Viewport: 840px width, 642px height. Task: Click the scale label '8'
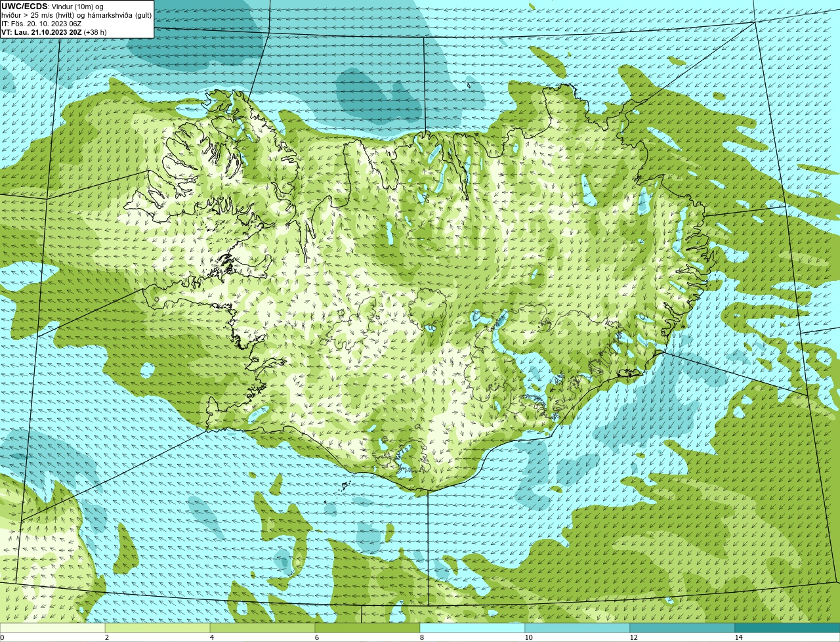coord(421,637)
